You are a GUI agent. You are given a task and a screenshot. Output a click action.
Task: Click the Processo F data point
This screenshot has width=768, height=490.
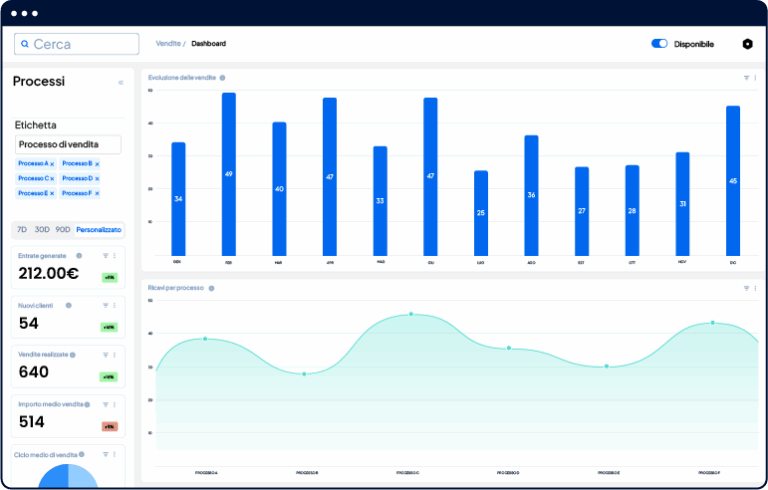[x=713, y=322]
